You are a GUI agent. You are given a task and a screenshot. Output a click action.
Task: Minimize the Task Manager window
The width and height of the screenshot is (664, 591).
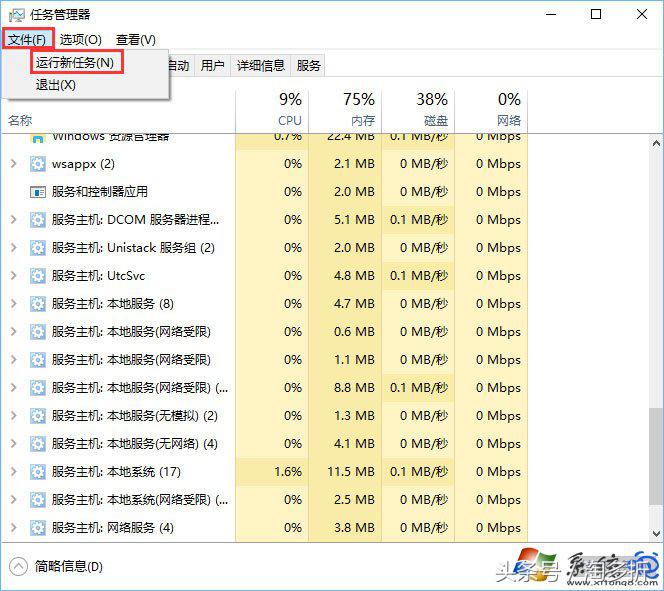(x=551, y=14)
